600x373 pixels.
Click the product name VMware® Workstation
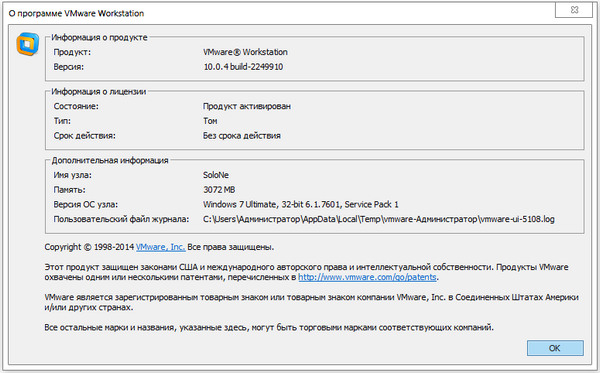point(245,52)
